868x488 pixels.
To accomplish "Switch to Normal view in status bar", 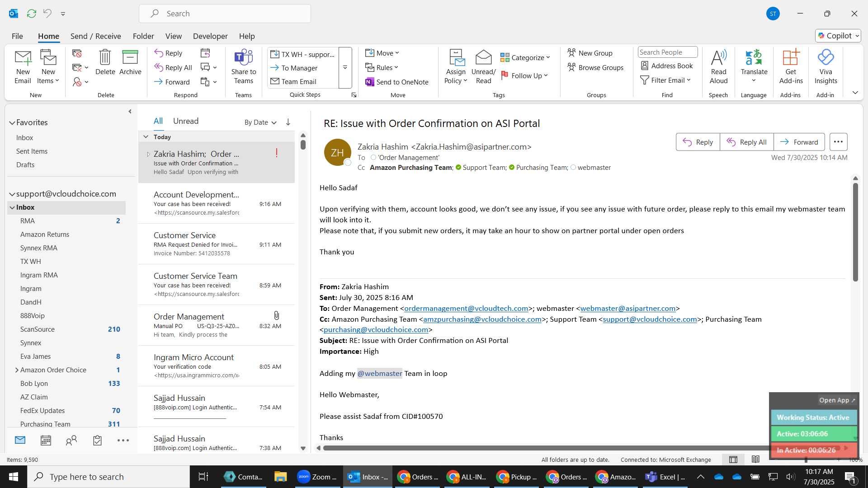I will 733,460.
